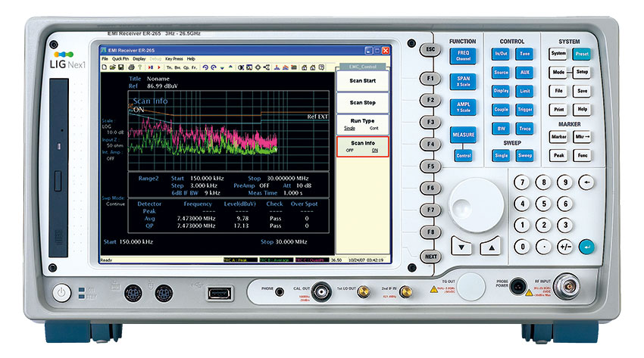This screenshot has height=358, width=644.
Task: Push the ESC hardware key
Action: [x=430, y=50]
